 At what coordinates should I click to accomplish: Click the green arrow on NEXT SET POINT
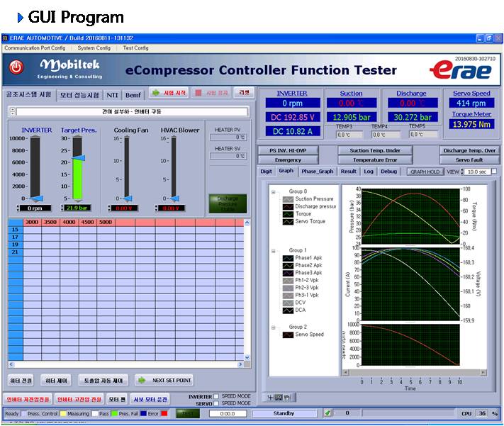[142, 381]
